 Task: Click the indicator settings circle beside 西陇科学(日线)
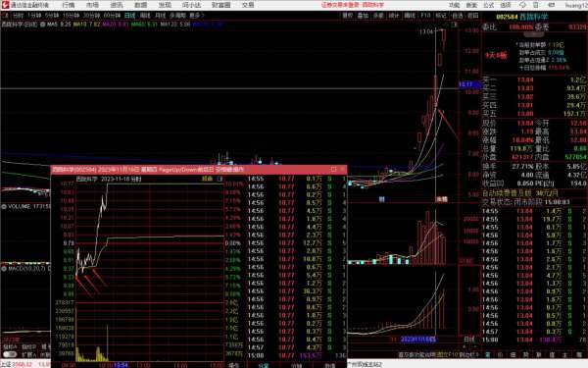click(x=43, y=24)
